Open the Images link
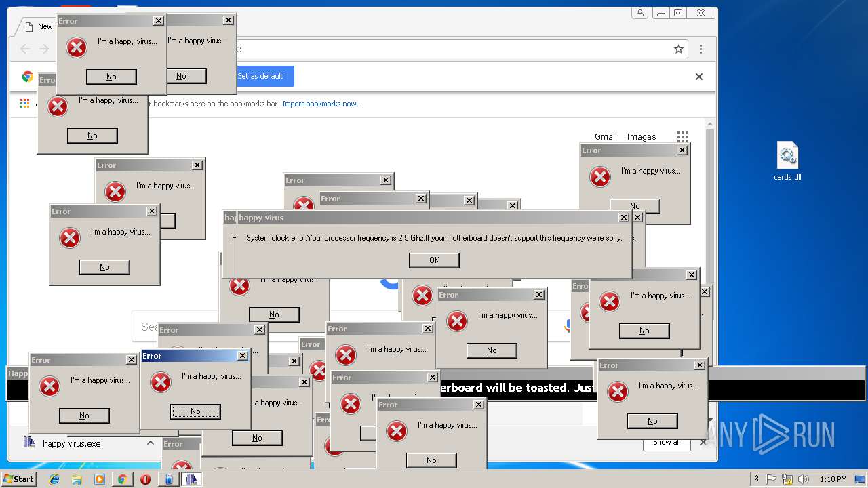Image resolution: width=868 pixels, height=488 pixels. pyautogui.click(x=642, y=136)
